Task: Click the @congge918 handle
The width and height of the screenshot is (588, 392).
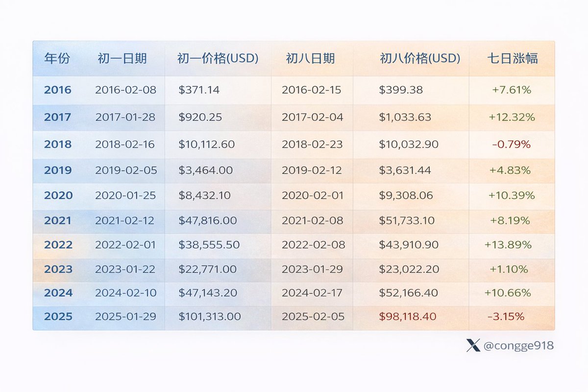Action: tap(518, 346)
